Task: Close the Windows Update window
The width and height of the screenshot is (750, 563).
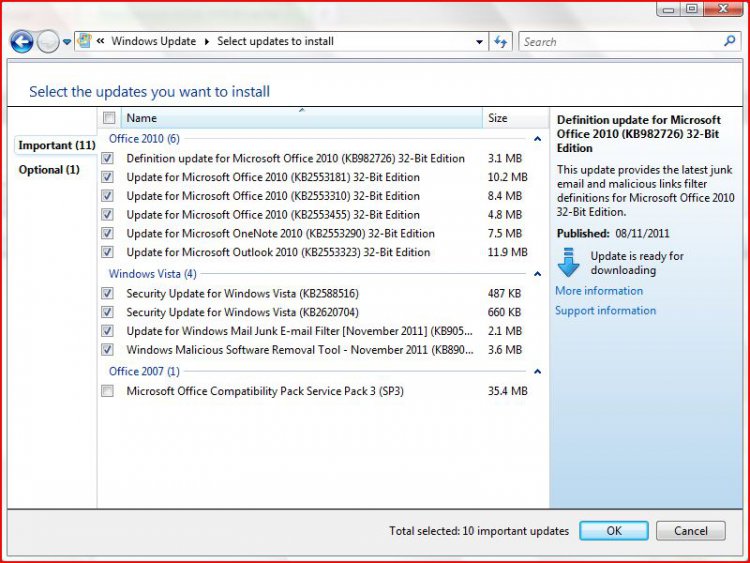Action: [723, 9]
